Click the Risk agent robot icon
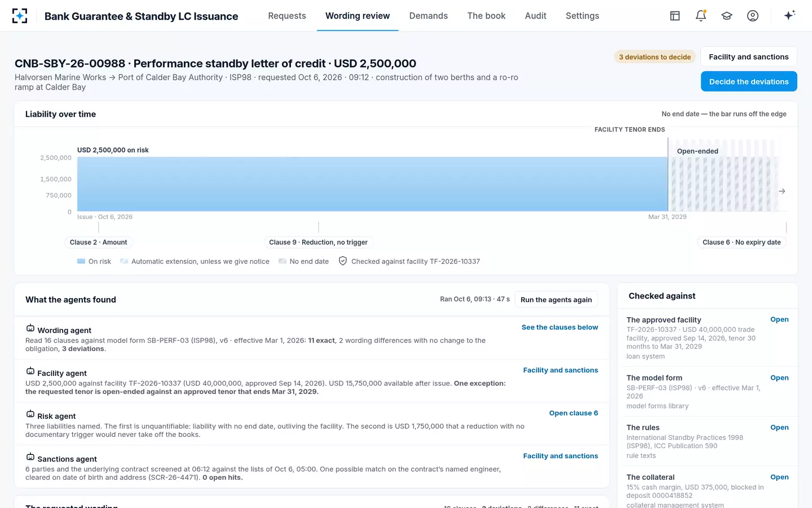This screenshot has height=508, width=812. click(x=30, y=414)
